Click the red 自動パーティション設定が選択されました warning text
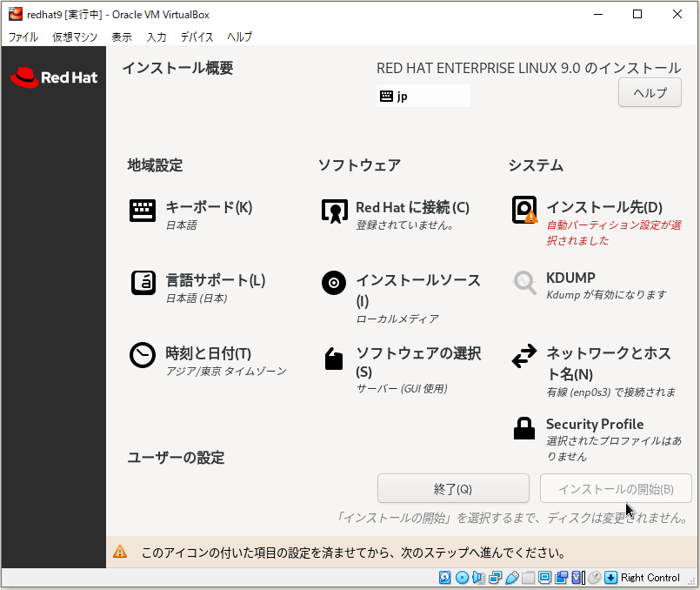 (x=614, y=232)
